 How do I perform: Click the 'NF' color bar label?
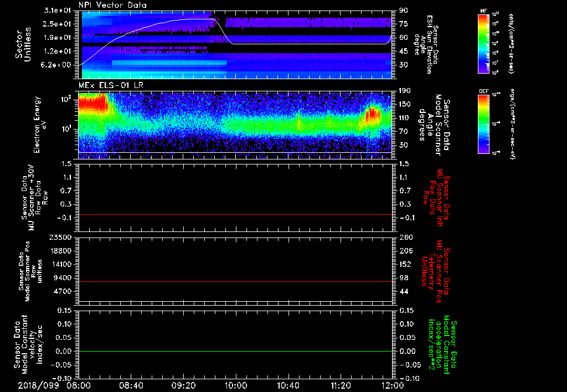click(x=483, y=11)
